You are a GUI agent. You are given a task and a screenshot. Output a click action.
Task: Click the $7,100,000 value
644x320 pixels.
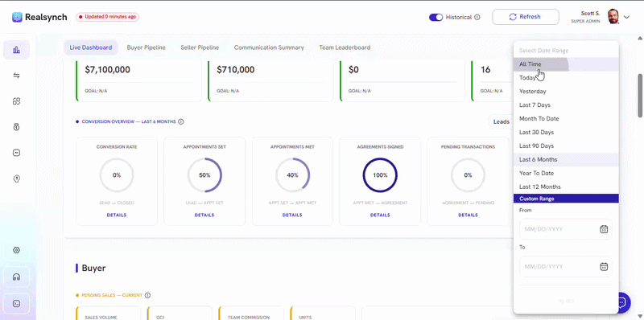[108, 70]
